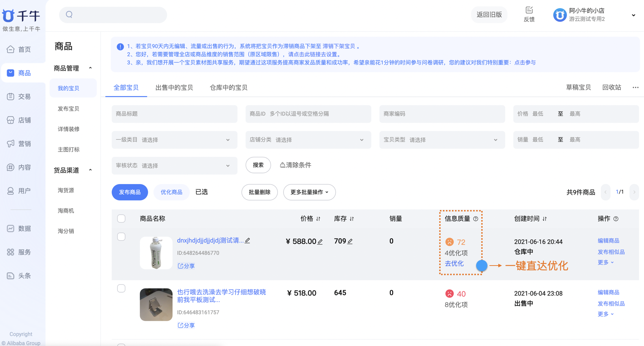This screenshot has height=346, width=644.
Task: Click the 头条 news icon
Action: [x=11, y=276]
